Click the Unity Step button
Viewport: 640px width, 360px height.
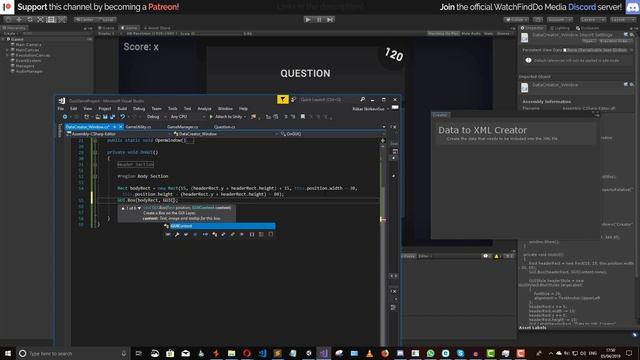(330, 19)
